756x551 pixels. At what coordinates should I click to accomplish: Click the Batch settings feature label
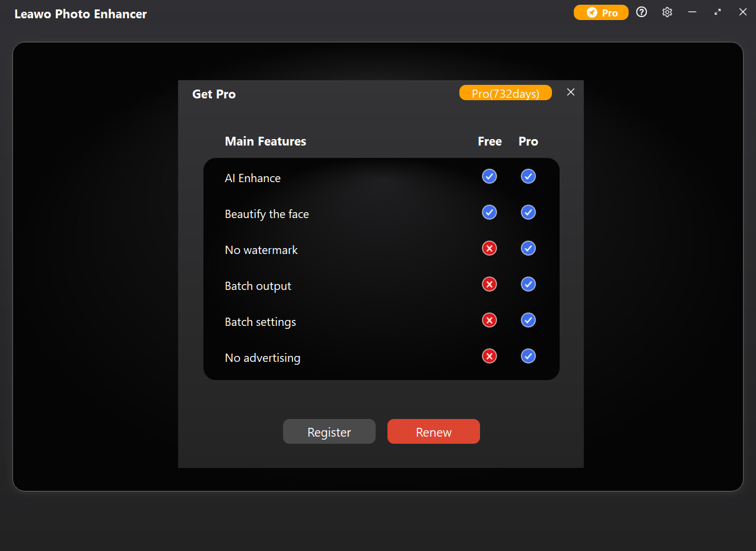(260, 322)
